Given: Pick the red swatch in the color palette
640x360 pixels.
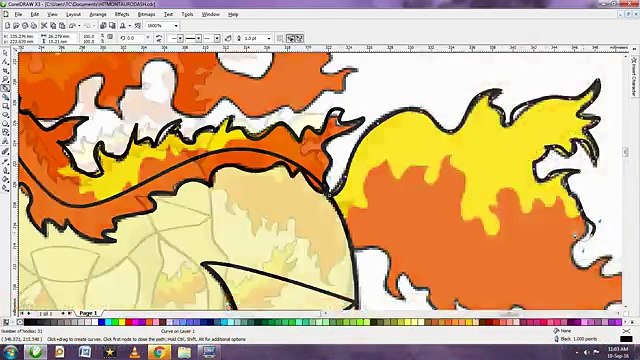Looking at the screenshot, I should [x=129, y=322].
